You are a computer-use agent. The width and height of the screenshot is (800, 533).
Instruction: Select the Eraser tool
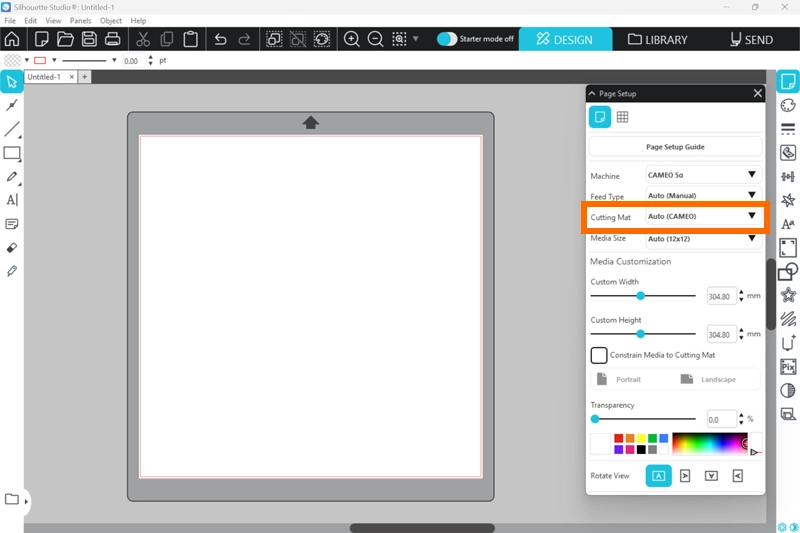tap(12, 247)
